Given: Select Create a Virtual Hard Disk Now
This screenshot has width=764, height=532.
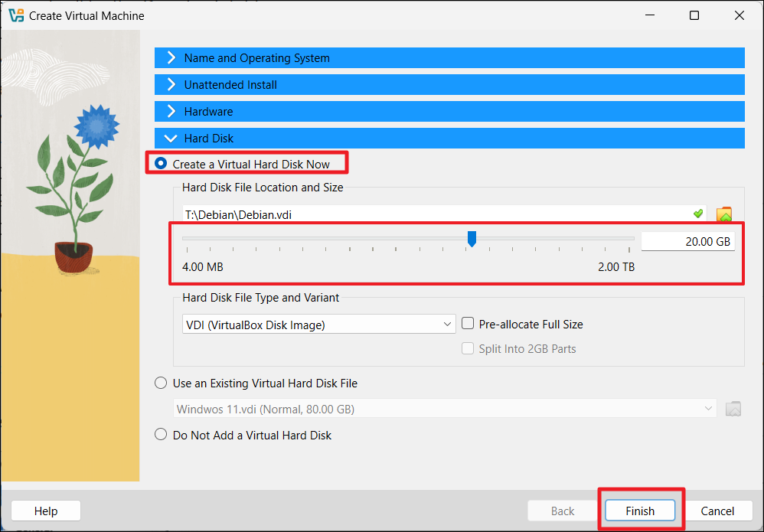Looking at the screenshot, I should 160,162.
